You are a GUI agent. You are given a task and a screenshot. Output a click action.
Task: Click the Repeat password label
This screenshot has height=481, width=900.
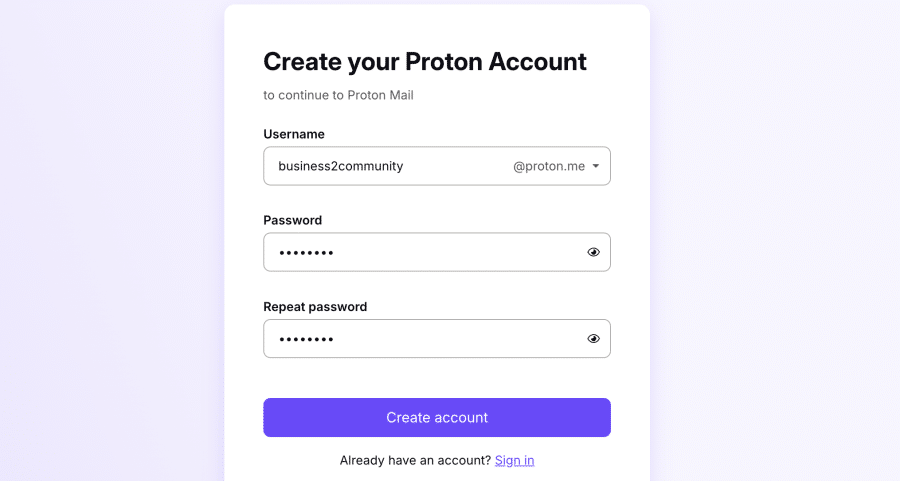click(315, 307)
